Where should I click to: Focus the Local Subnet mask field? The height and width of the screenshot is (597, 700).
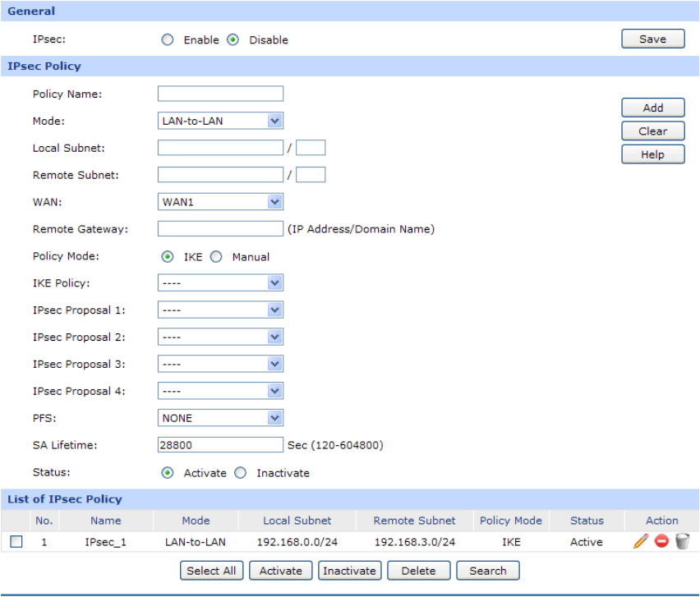point(311,148)
